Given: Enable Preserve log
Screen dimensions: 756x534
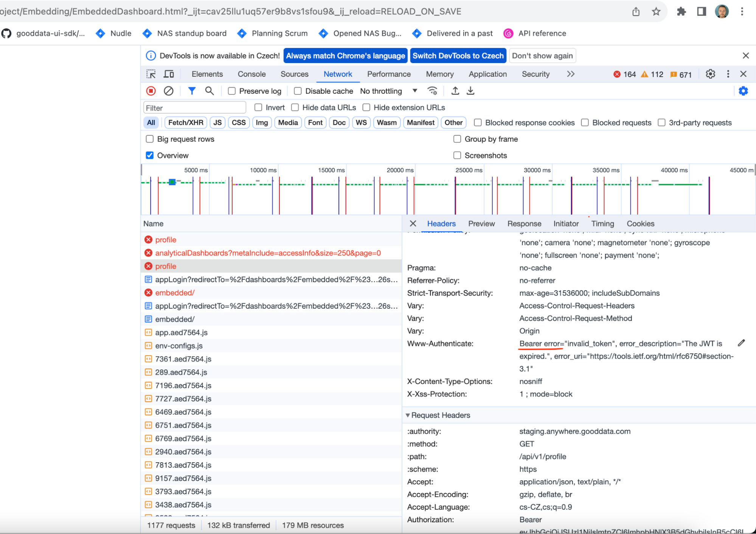Looking at the screenshot, I should pos(232,91).
